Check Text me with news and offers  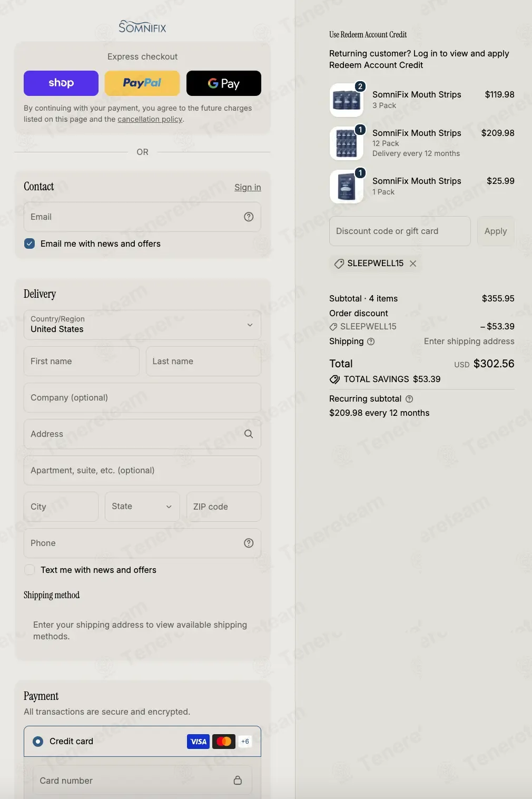pos(29,570)
